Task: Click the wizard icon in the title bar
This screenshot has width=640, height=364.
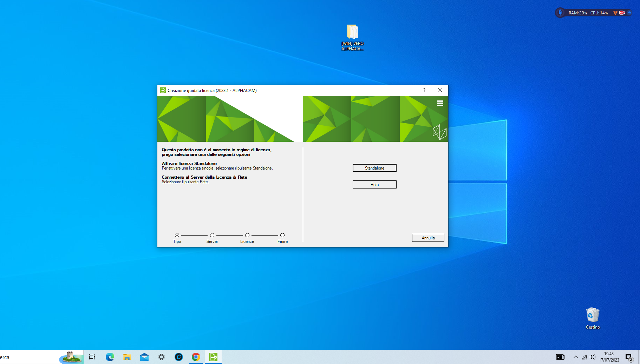Action: 163,90
